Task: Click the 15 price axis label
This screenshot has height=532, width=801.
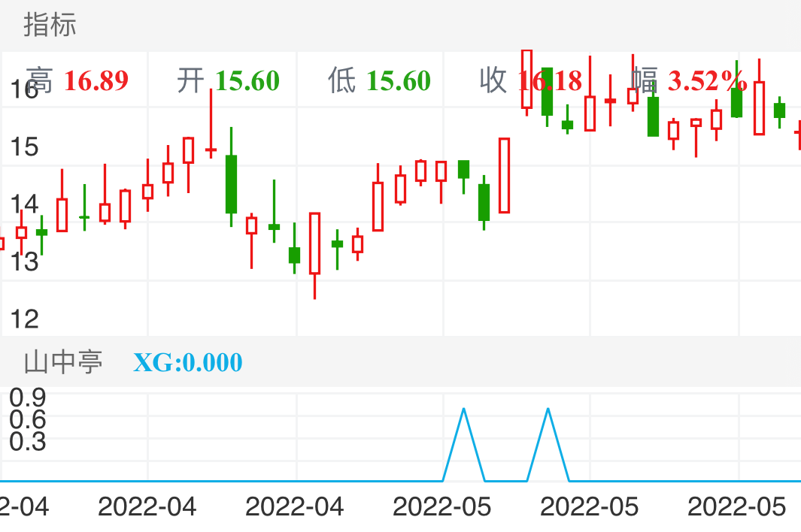Action: pos(25,147)
